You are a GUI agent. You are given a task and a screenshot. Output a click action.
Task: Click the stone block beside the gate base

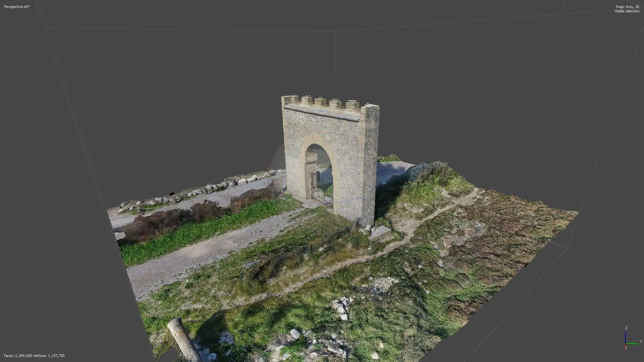[380, 233]
